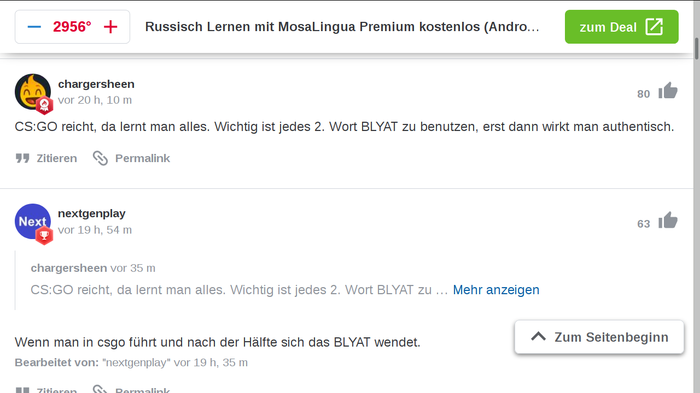Screen dimensions: 700x393
Task: Click Zitieren under chargersheen's comment
Action: coord(57,158)
